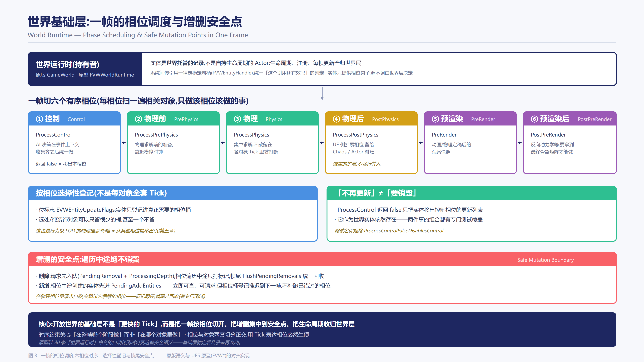Click the 'ProcessControl' function name in the 控制 card
Viewport: 644px width, 362px height.
coord(54,135)
